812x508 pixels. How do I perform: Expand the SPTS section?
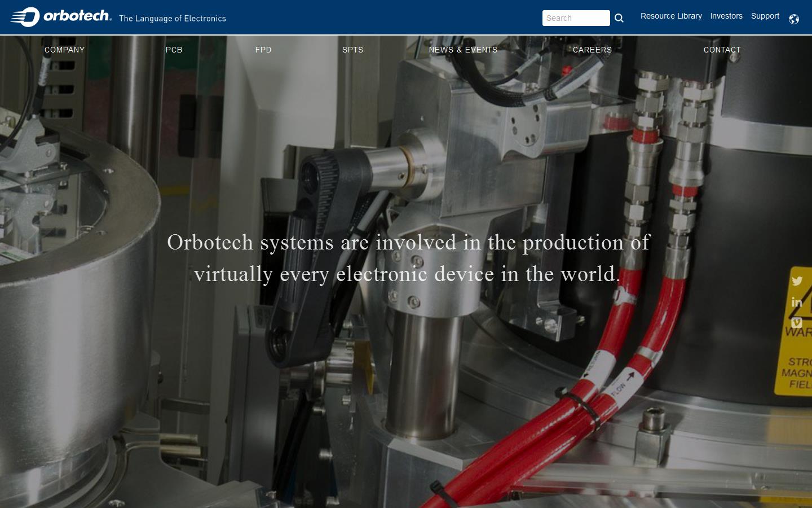pyautogui.click(x=352, y=50)
